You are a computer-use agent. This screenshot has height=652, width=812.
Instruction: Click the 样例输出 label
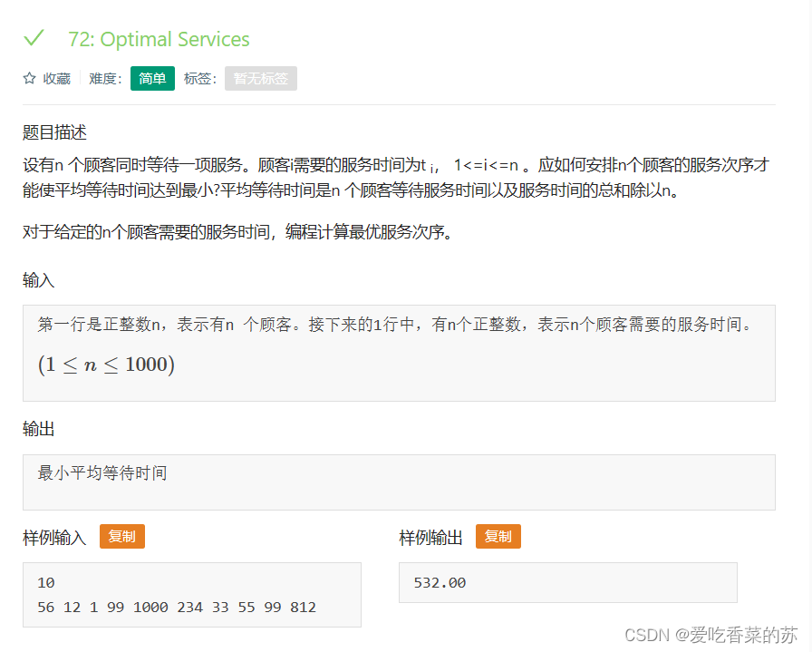(430, 536)
